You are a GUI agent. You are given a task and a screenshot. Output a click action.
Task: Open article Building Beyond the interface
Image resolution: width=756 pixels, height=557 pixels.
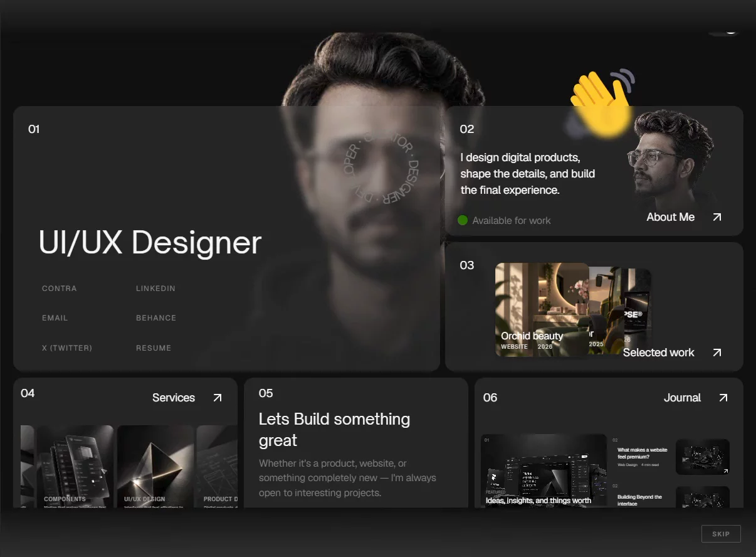(640, 500)
